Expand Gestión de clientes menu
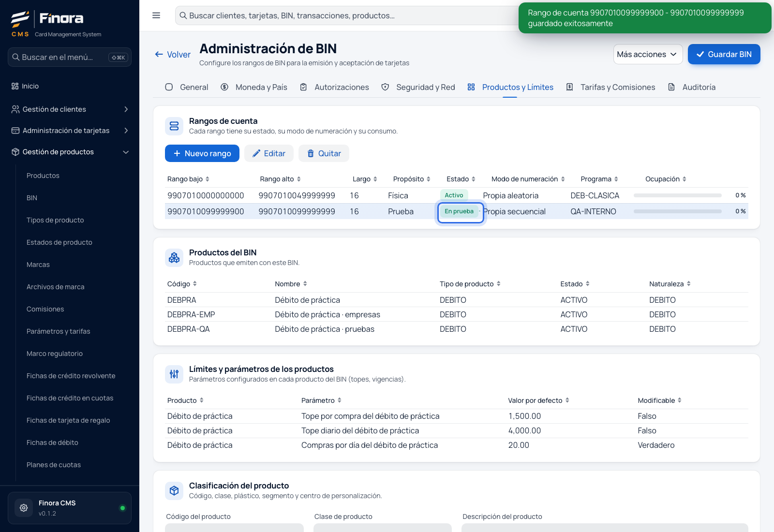Viewport: 774px width, 532px height. 70,109
